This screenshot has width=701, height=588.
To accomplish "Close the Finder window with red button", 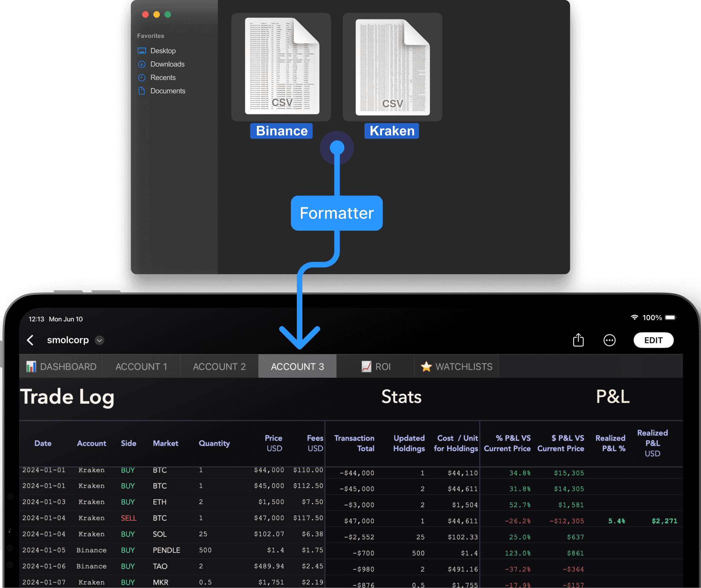I will point(146,14).
